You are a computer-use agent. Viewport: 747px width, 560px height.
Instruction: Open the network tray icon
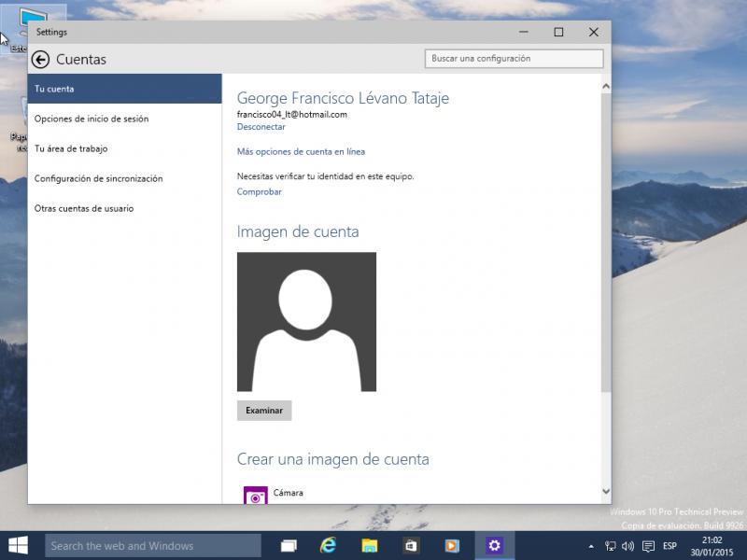coord(610,546)
